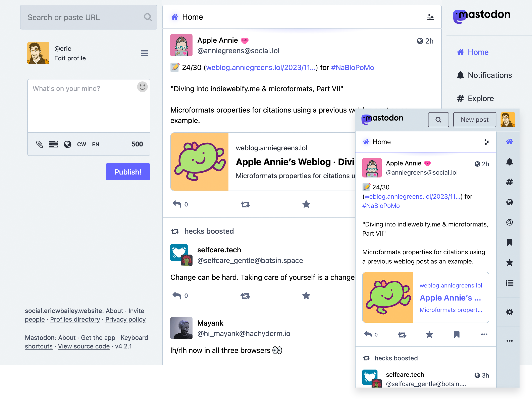This screenshot has height=399, width=532.
Task: Favourite Apple Annie's post in large window
Action: (306, 204)
